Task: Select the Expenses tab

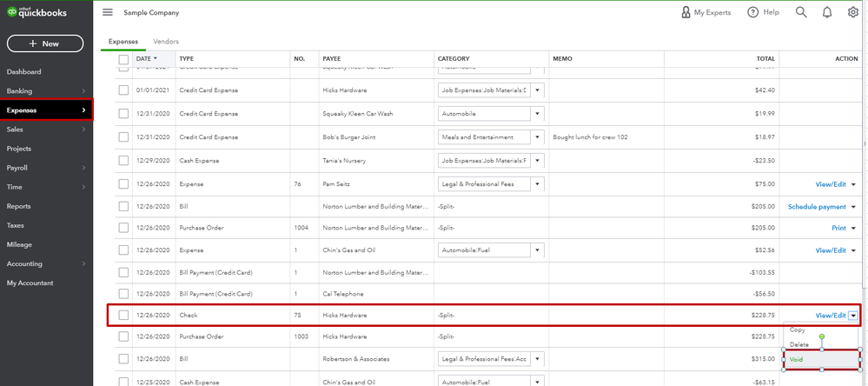Action: pyautogui.click(x=123, y=42)
